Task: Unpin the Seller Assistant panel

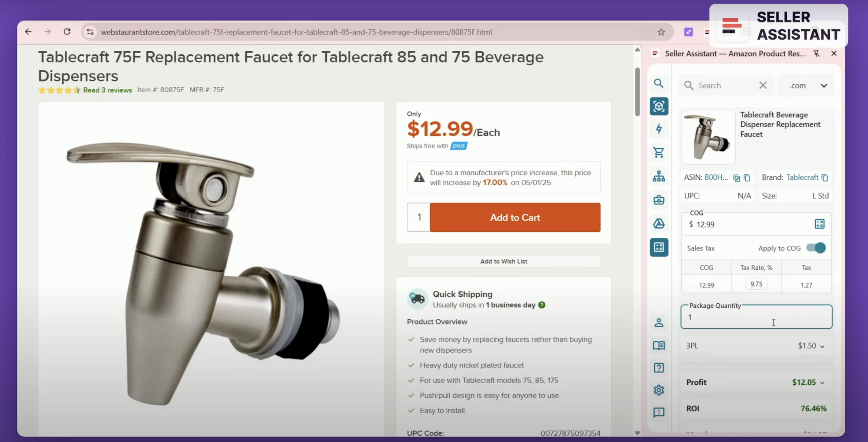Action: (817, 53)
